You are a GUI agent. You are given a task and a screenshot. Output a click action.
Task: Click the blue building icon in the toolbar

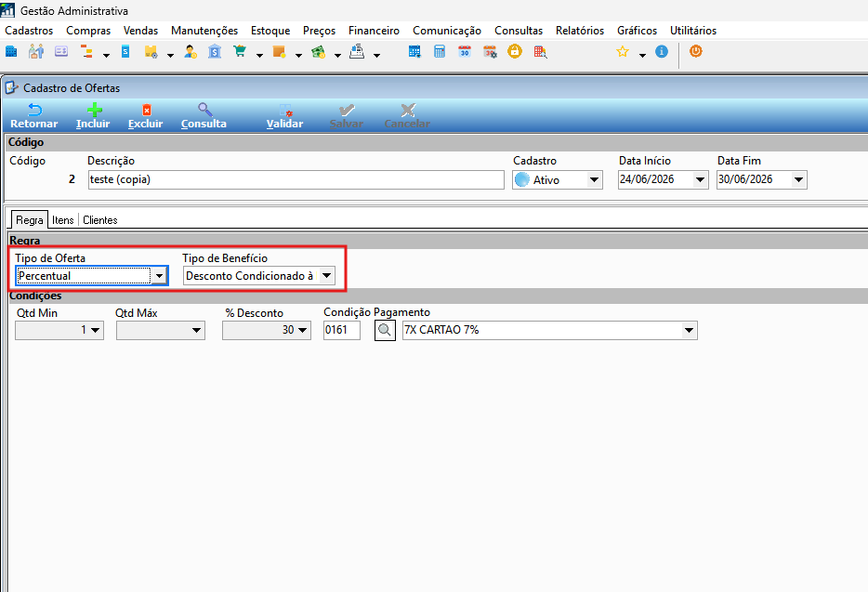(x=11, y=52)
